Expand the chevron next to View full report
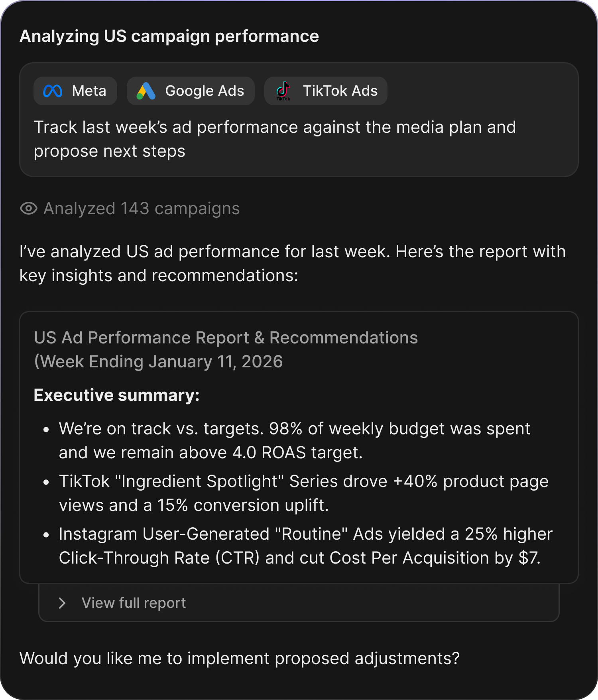This screenshot has height=700, width=598. [x=62, y=603]
